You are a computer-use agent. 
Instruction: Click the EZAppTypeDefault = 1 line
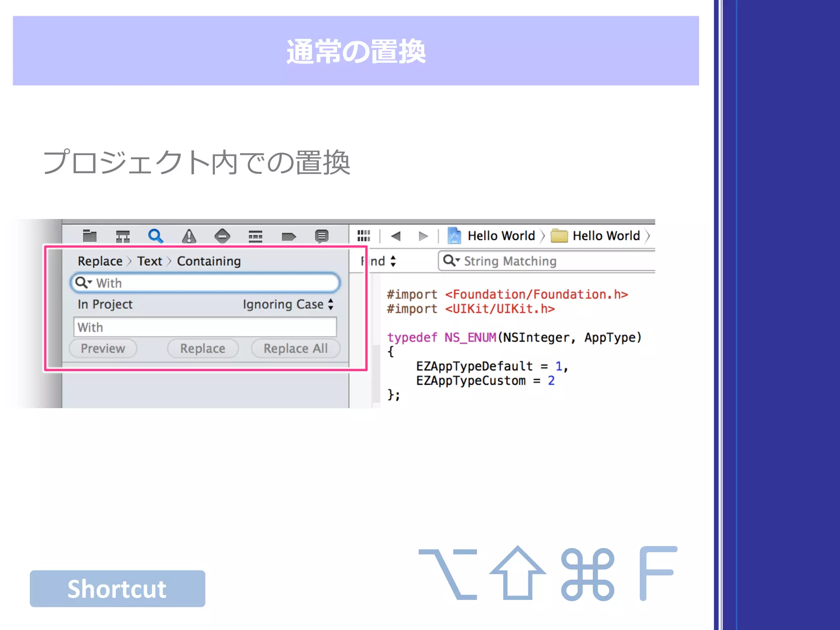coord(492,366)
